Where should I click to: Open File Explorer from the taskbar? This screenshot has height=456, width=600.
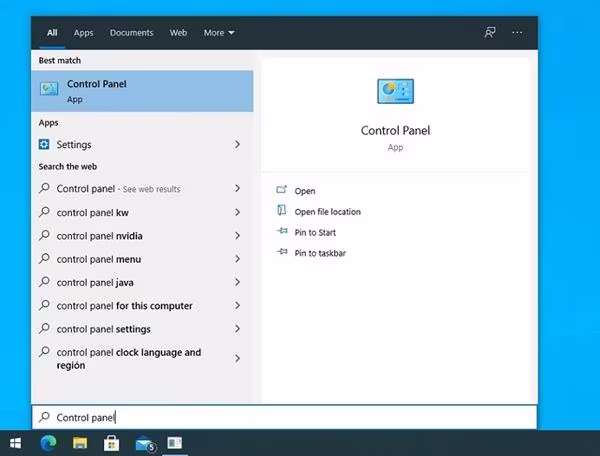pos(80,443)
